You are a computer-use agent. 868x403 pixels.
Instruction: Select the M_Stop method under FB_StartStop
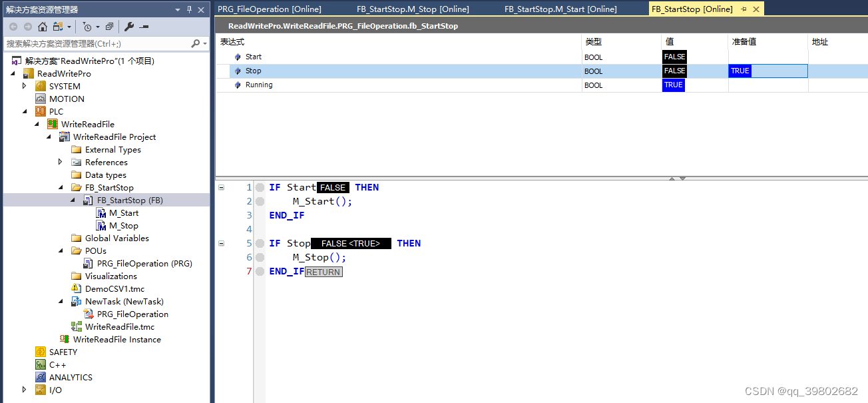pos(124,225)
